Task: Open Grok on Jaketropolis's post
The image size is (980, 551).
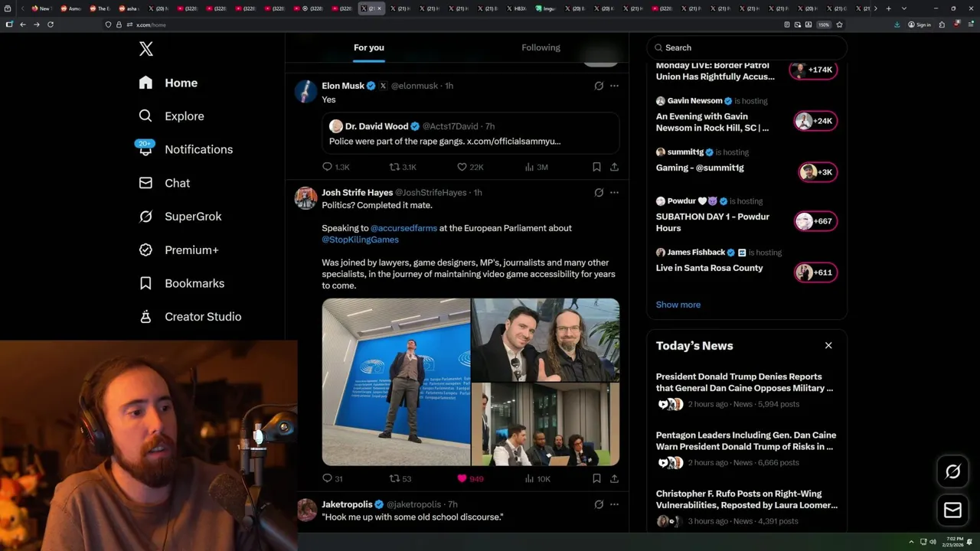Action: point(599,504)
